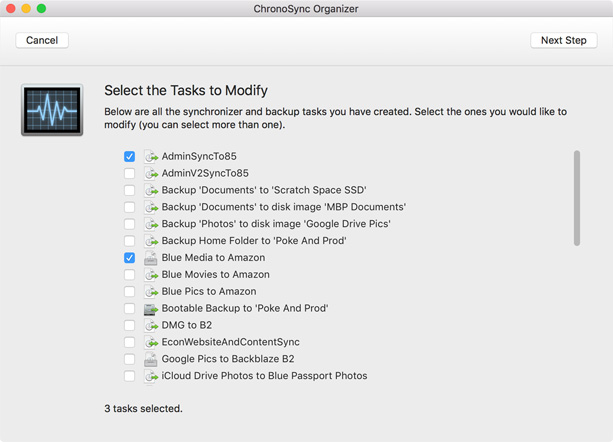The image size is (613, 442).
Task: Check iCloud Drive Photos to Blue Passport Photos checkbox
Action: pyautogui.click(x=129, y=376)
